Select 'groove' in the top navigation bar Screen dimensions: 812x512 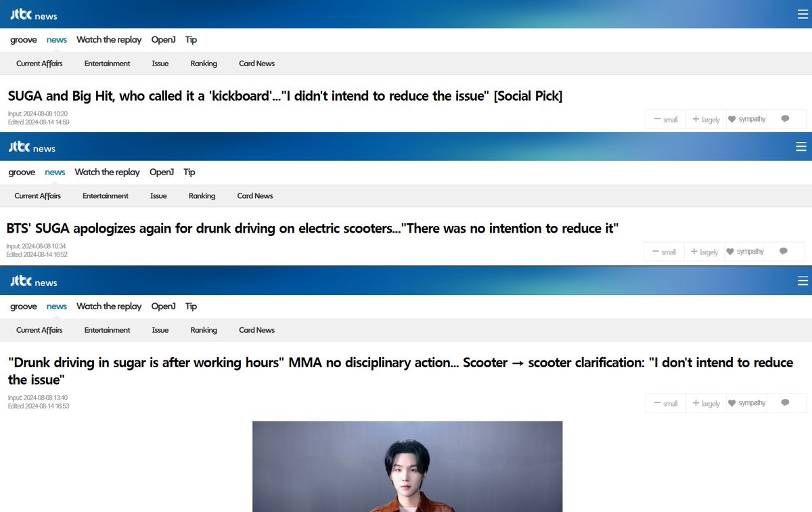click(24, 40)
